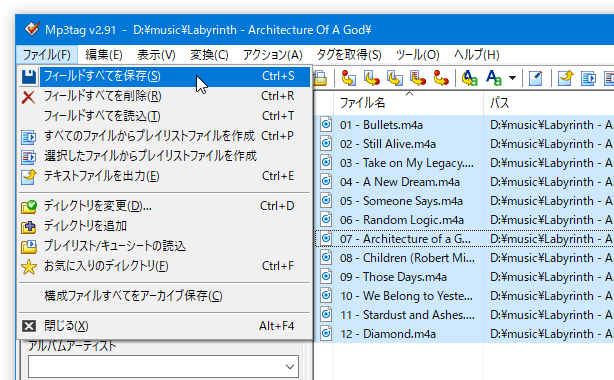Click the パス column header
614x380 pixels.
tap(549, 103)
